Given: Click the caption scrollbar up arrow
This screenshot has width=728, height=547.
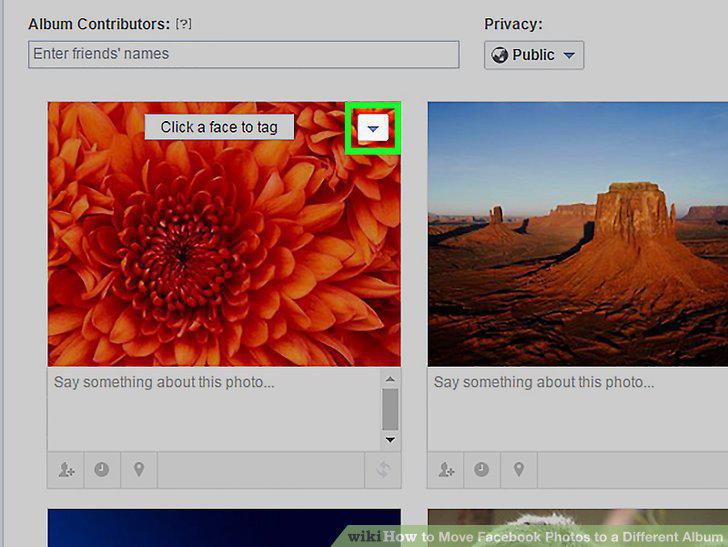Looking at the screenshot, I should tap(390, 379).
